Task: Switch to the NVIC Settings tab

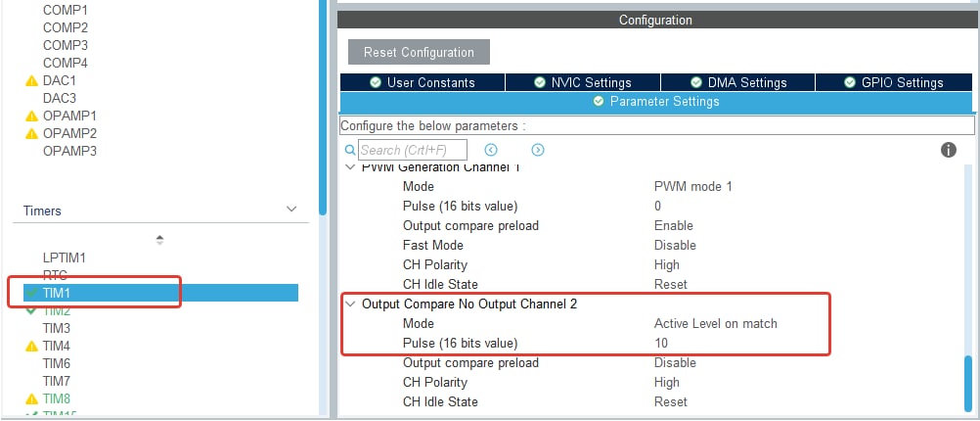Action: [583, 82]
